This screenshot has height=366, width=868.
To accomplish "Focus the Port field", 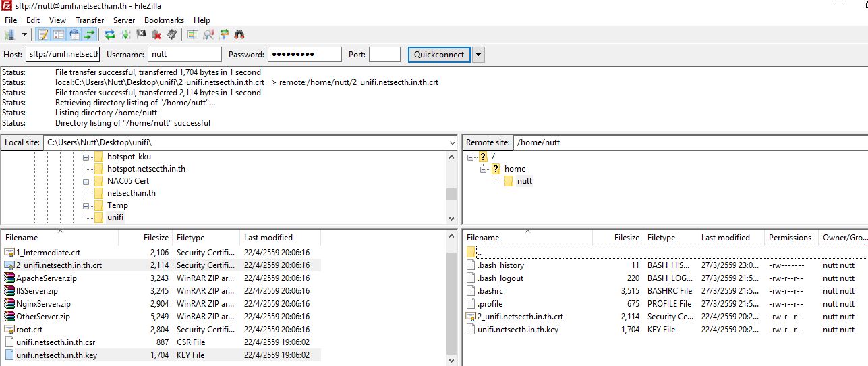I will pos(384,55).
